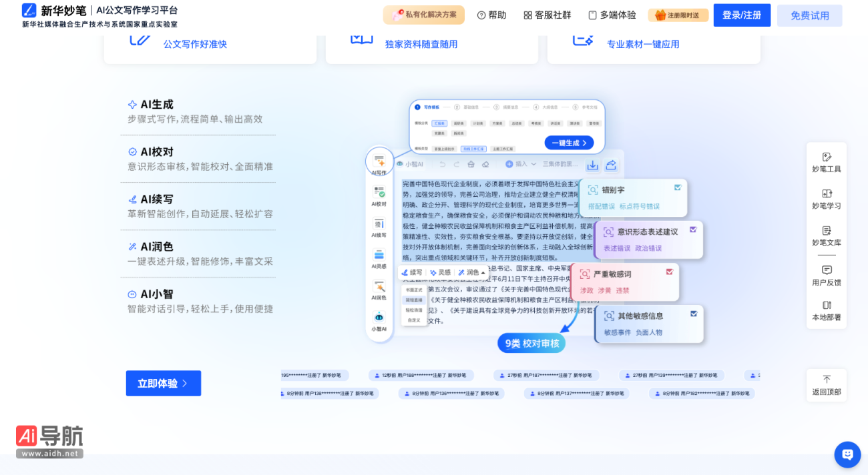Select the AI小智 feature tab in left list

pyautogui.click(x=198, y=301)
